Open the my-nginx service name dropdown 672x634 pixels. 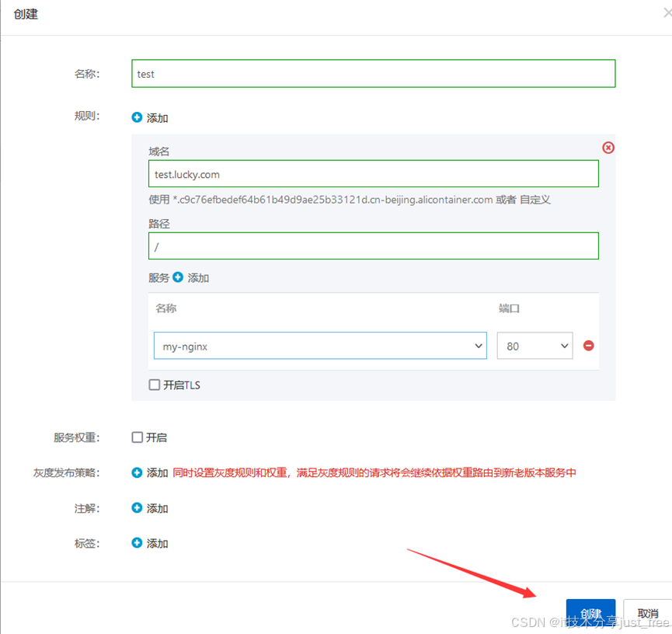click(320, 346)
